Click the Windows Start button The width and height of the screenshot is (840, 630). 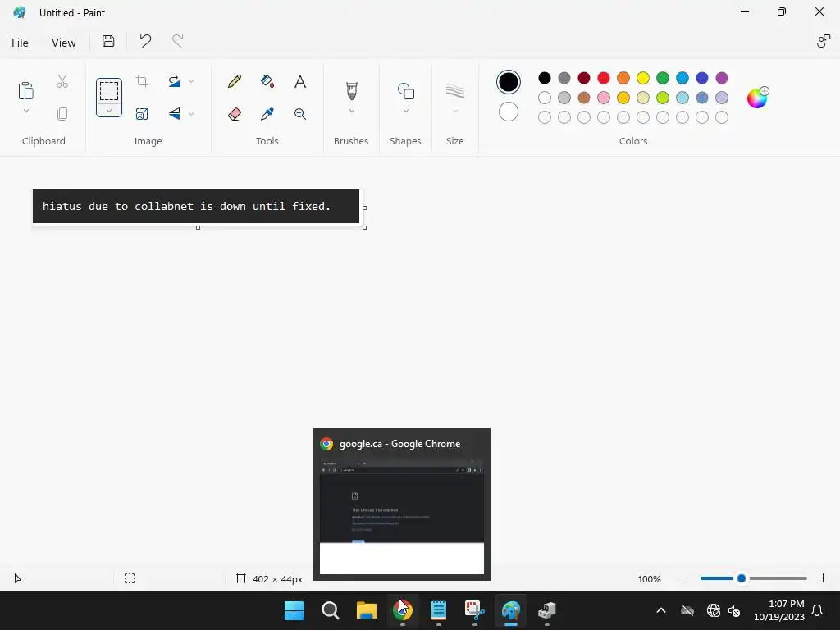[x=294, y=610]
